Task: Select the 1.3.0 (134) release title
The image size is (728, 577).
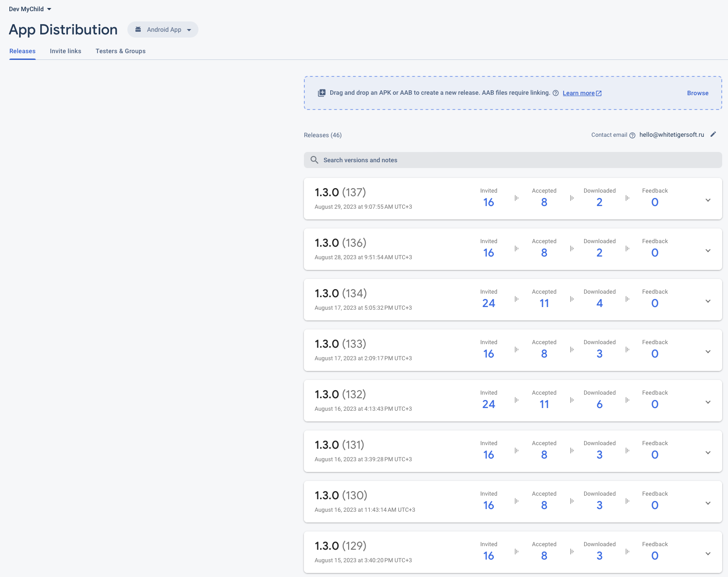Action: click(341, 293)
